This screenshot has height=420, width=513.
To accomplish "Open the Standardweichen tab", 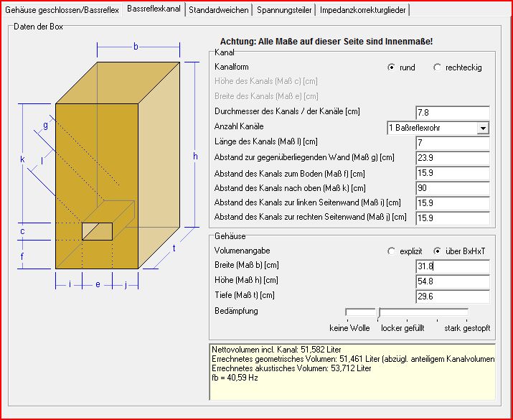I will pyautogui.click(x=219, y=10).
